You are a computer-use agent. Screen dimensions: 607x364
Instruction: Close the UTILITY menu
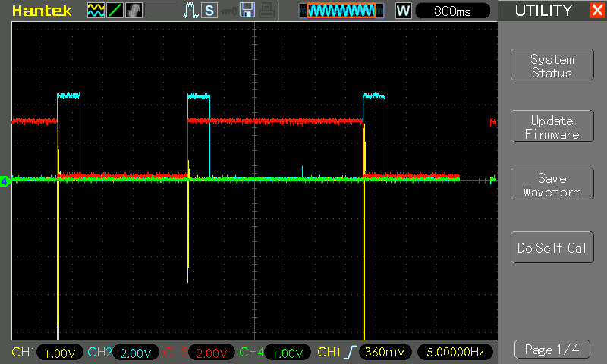click(x=596, y=11)
